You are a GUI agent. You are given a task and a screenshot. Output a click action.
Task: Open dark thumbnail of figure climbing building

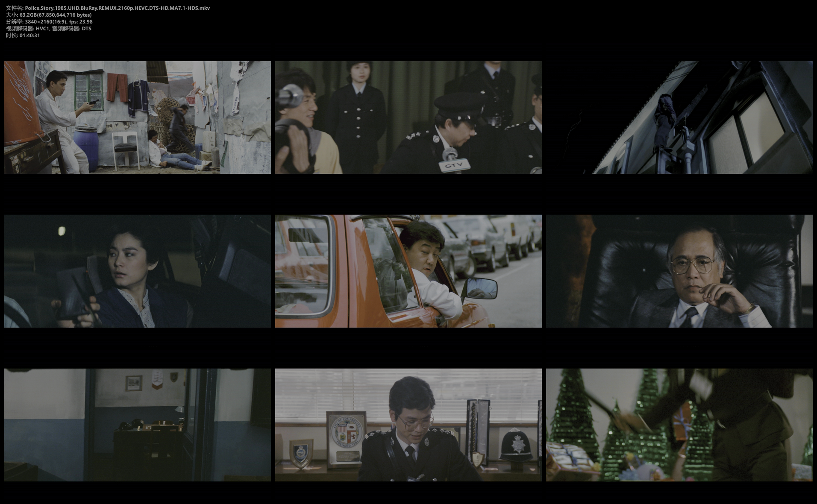[679, 117]
